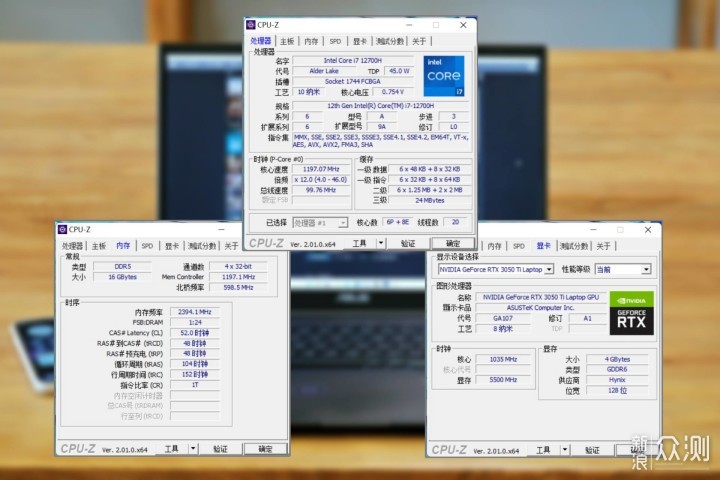This screenshot has width=720, height=480.
Task: Click the Socket 1744 FCBGA value
Action: pos(353,81)
